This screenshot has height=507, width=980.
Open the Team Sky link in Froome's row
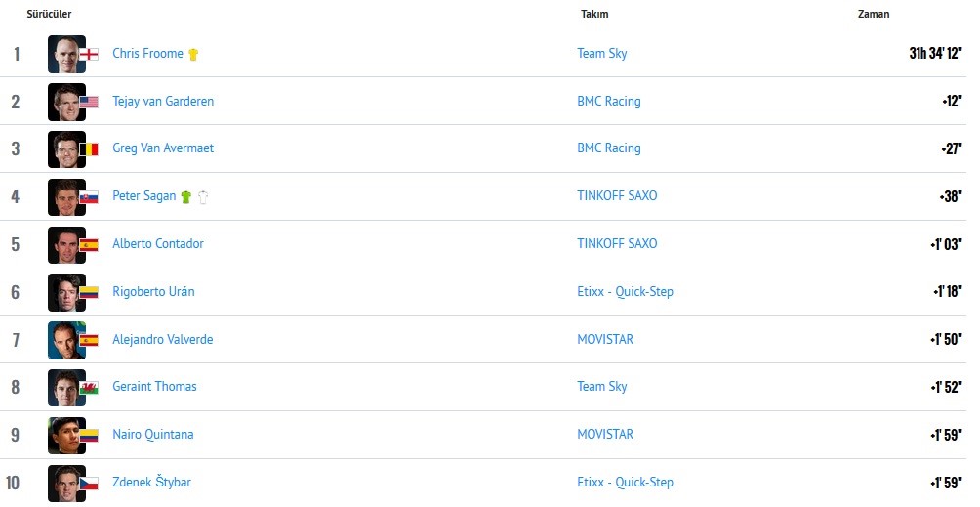pos(602,54)
